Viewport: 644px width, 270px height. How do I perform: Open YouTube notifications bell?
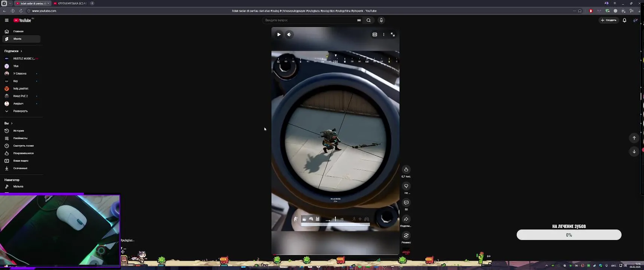(625, 20)
